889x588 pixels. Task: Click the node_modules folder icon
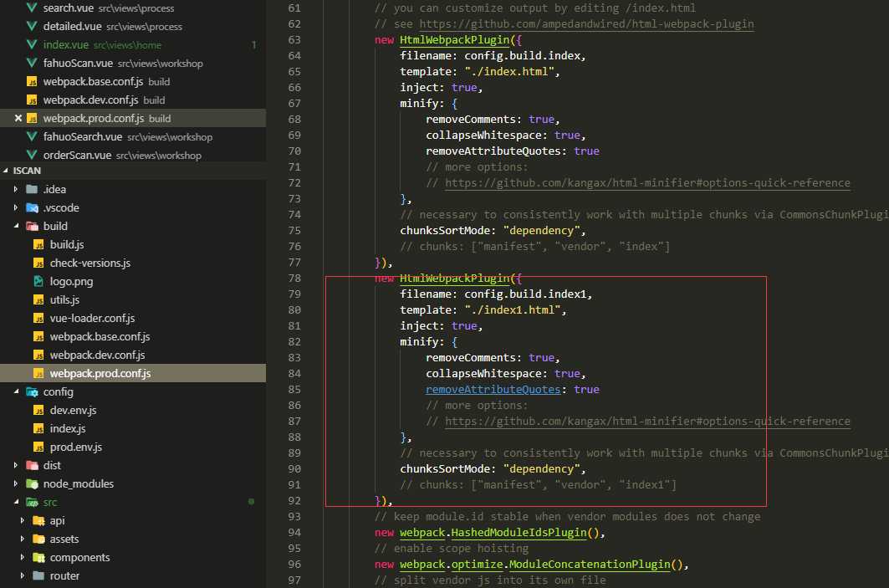(32, 483)
